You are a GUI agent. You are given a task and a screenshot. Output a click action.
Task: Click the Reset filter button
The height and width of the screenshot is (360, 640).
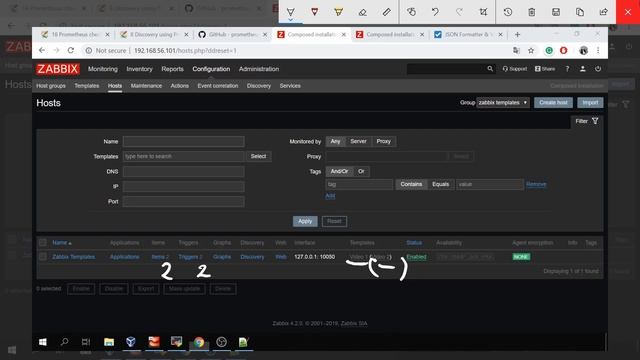point(334,221)
